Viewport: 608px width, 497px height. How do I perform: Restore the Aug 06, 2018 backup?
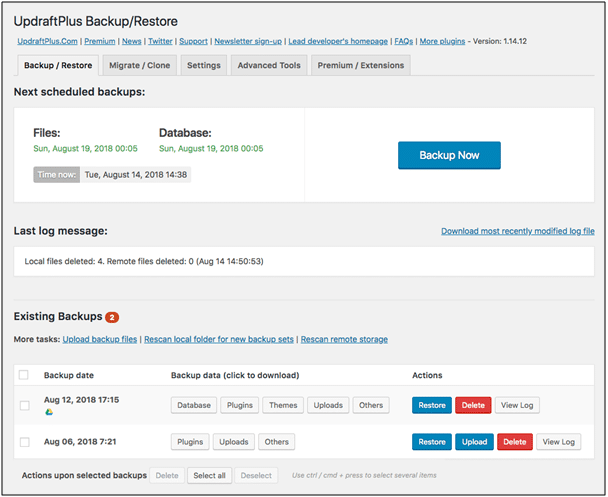click(x=432, y=442)
